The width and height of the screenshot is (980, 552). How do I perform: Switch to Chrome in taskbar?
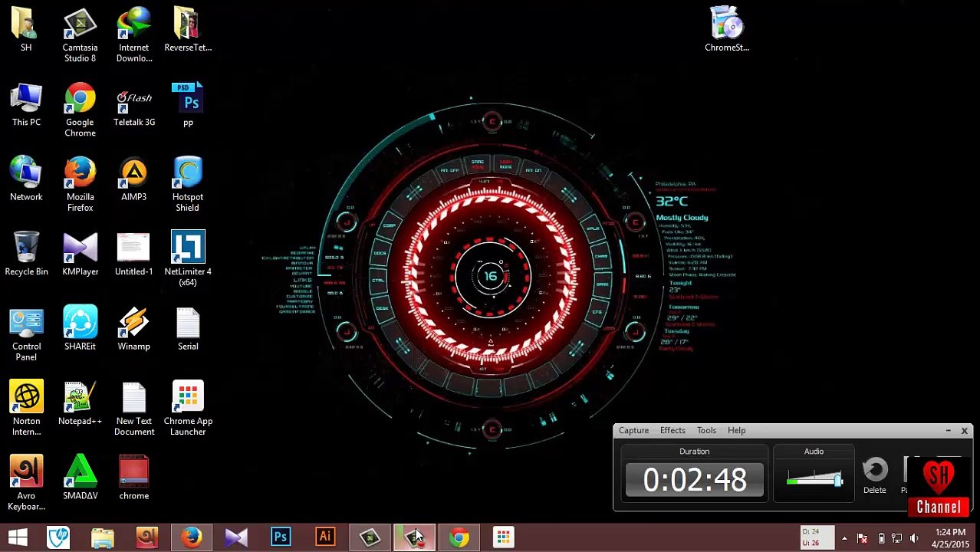(459, 537)
